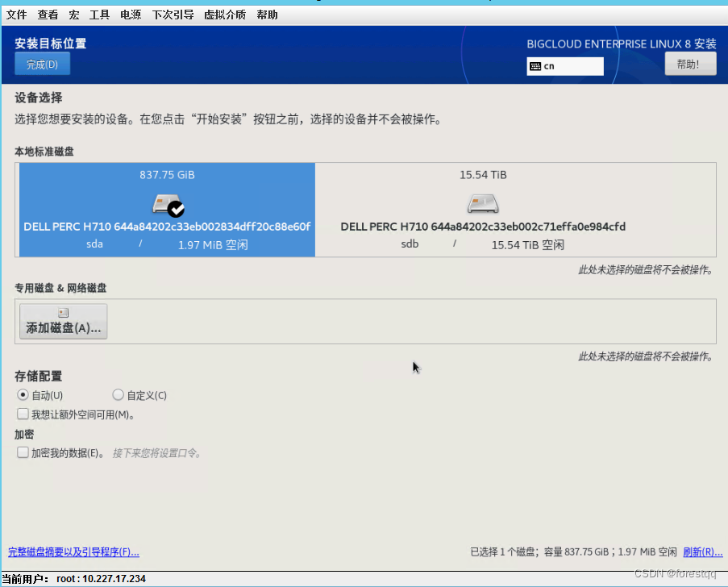Enable encrypt my data checkbox
Screen dimensions: 728x587
pos(23,452)
